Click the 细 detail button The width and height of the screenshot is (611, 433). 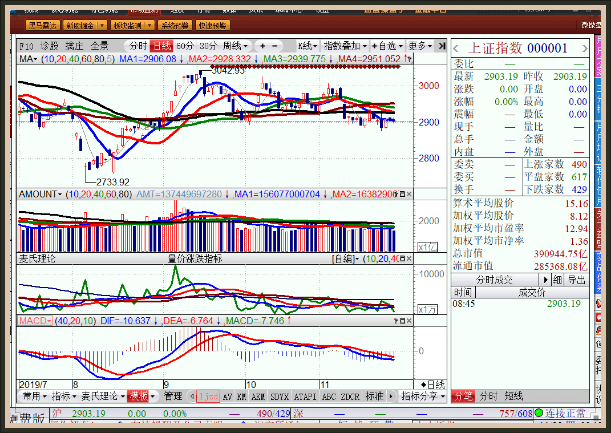tap(557, 280)
